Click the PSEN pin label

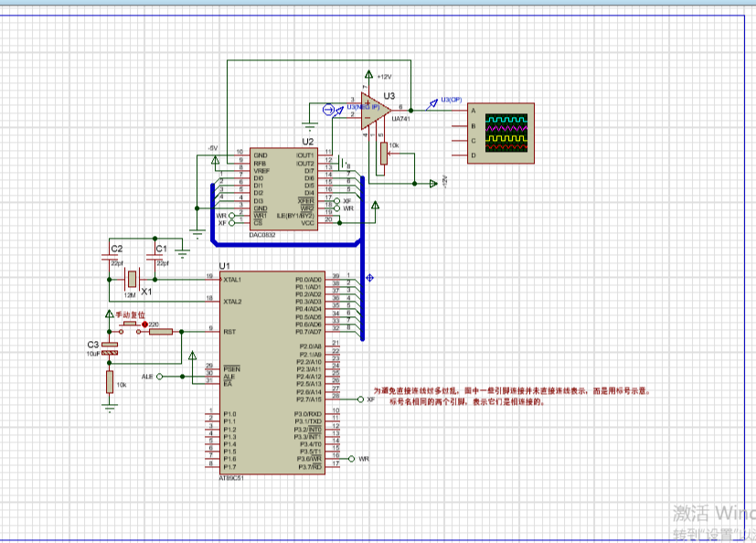tap(231, 369)
